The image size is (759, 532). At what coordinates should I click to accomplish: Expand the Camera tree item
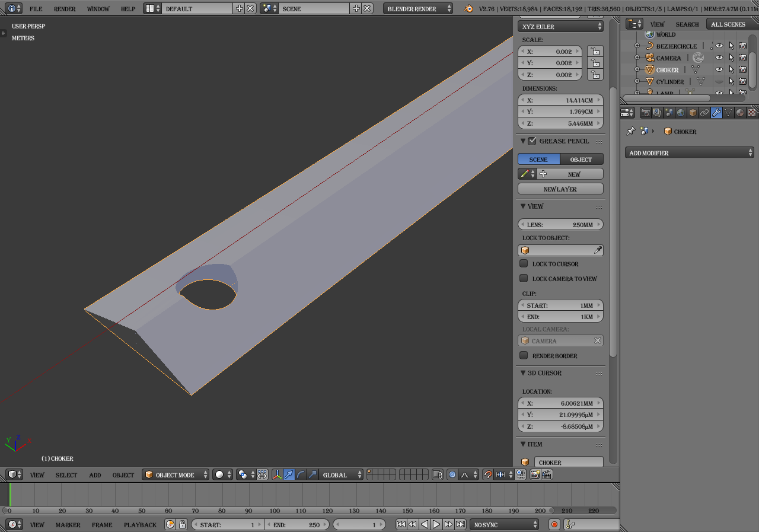[637, 58]
